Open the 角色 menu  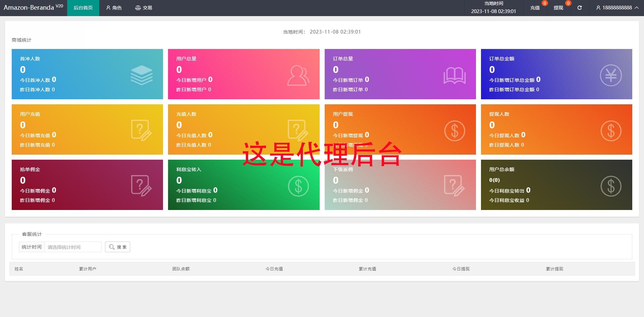114,8
